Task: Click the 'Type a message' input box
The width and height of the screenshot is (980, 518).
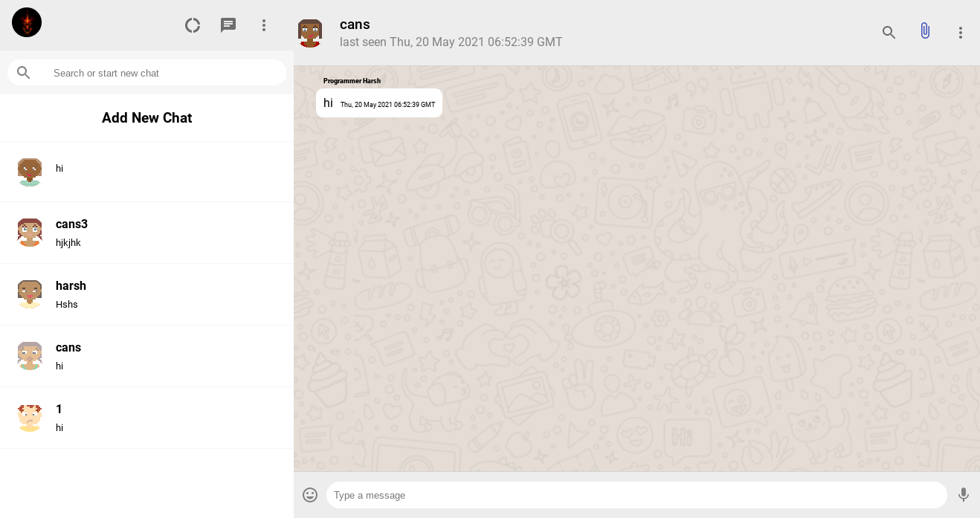Action: tap(636, 495)
